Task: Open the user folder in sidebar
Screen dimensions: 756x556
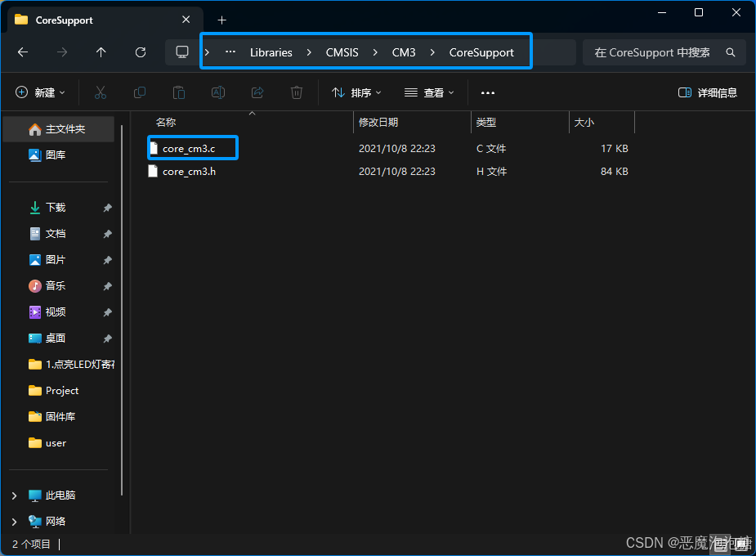Action: coord(47,443)
